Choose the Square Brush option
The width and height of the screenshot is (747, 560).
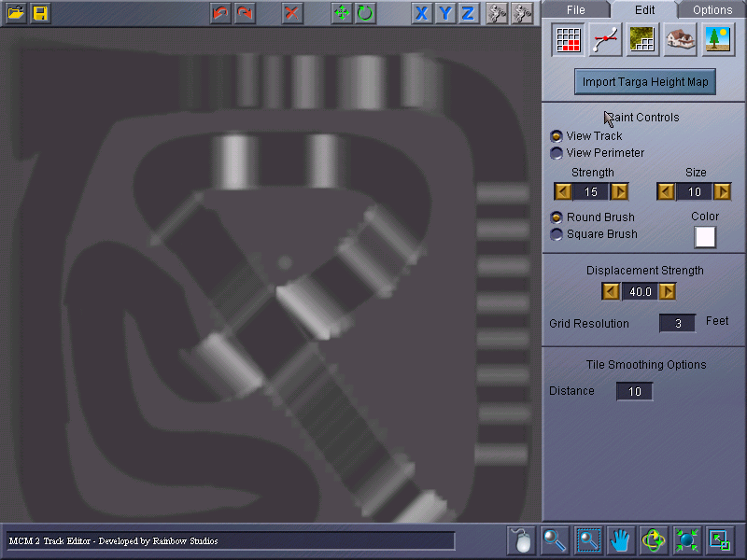pos(556,234)
